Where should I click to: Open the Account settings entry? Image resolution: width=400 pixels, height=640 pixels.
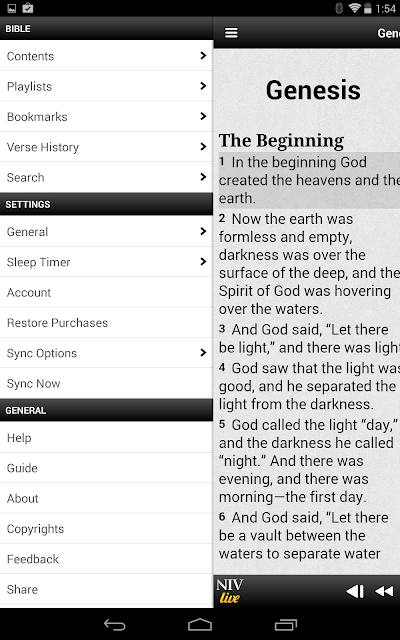click(x=106, y=292)
